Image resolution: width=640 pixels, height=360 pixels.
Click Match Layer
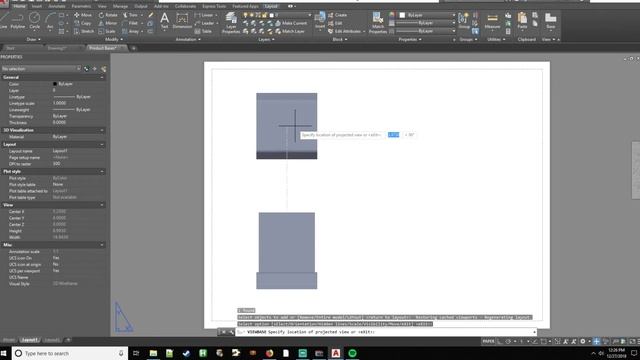(290, 31)
